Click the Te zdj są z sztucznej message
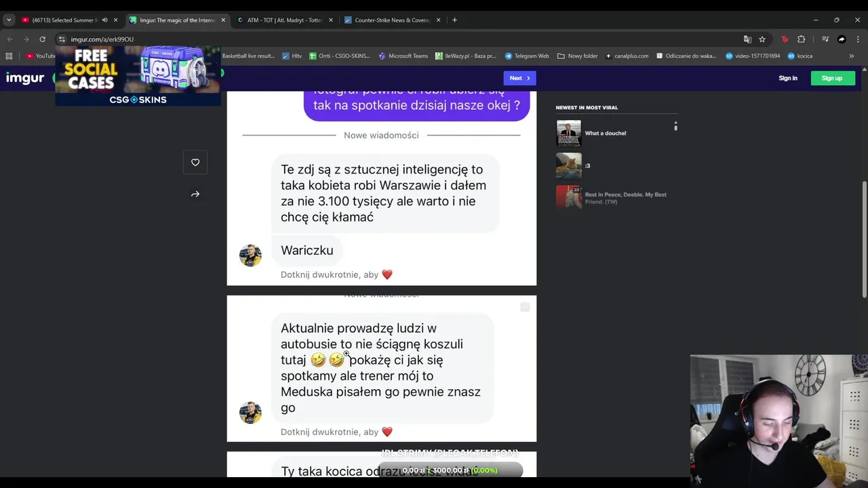Screen dimensions: 868x488 [385, 193]
